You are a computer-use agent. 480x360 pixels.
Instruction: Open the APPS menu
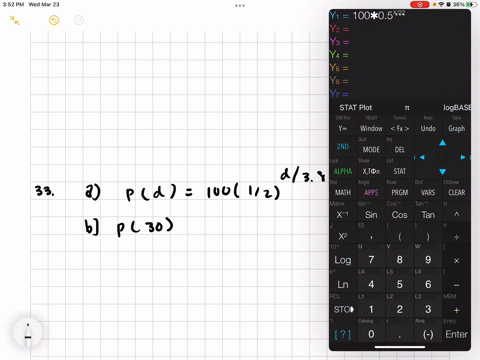(x=371, y=192)
